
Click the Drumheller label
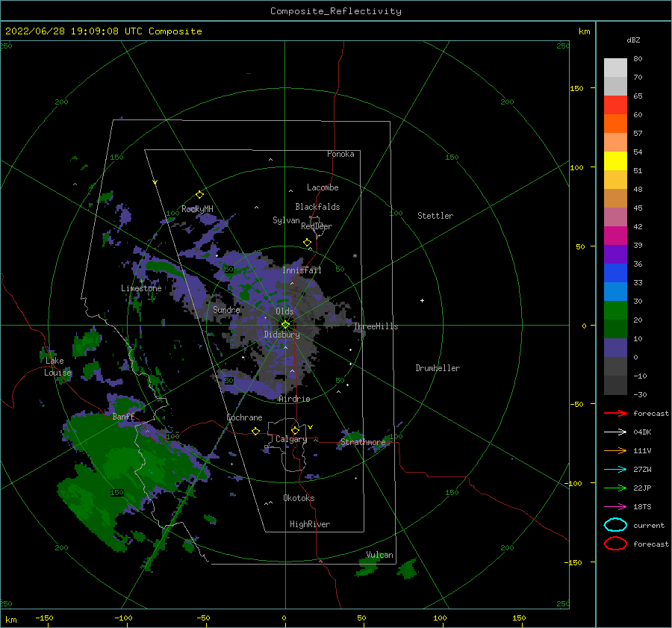(438, 368)
